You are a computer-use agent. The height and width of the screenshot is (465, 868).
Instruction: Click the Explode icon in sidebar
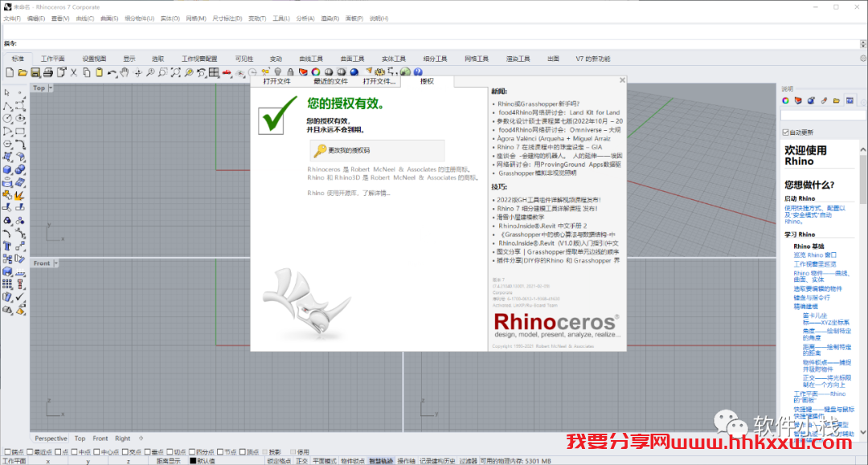tap(20, 195)
